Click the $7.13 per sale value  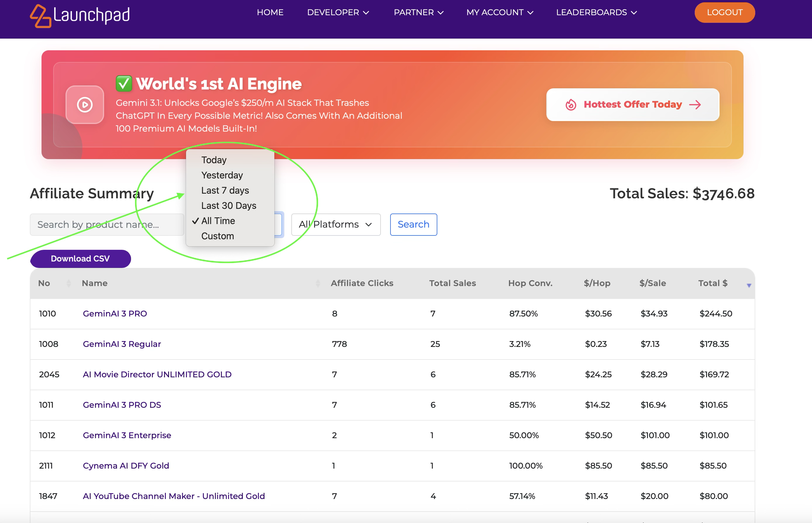[650, 344]
